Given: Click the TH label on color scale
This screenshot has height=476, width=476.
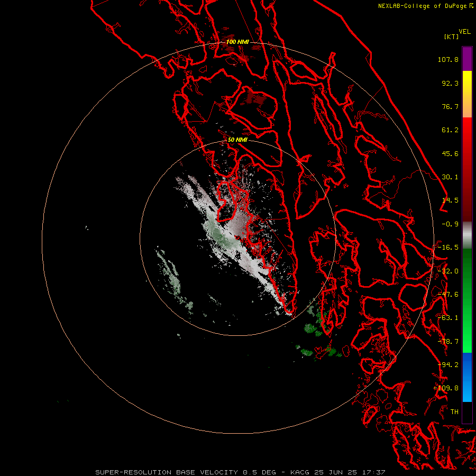Looking at the screenshot, I should coord(454,412).
